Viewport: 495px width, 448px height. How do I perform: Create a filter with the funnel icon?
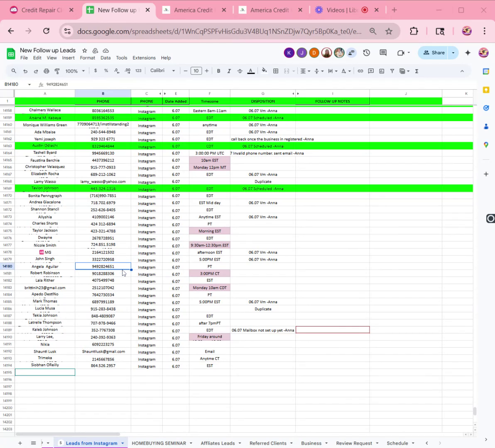coord(392,71)
